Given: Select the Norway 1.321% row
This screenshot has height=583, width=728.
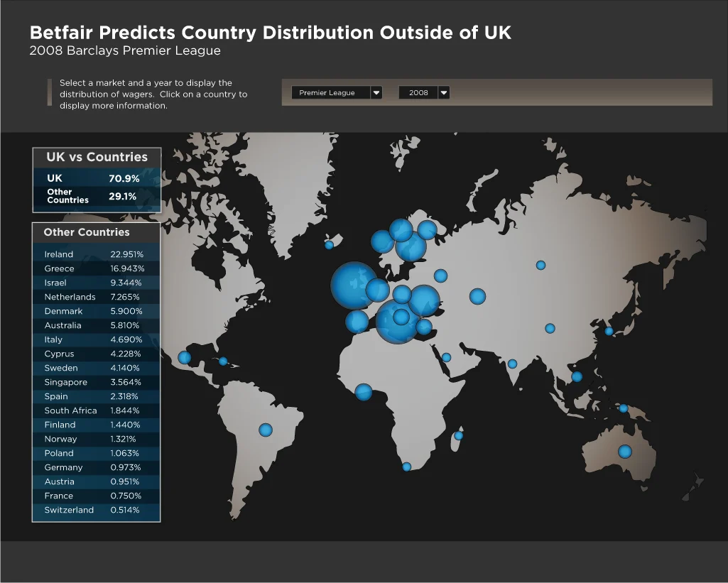Looking at the screenshot, I should tap(96, 439).
